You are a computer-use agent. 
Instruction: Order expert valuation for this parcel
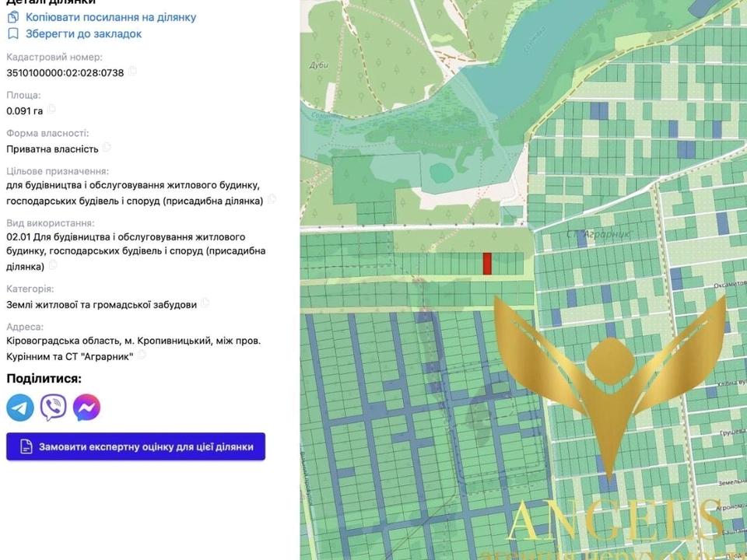[136, 447]
